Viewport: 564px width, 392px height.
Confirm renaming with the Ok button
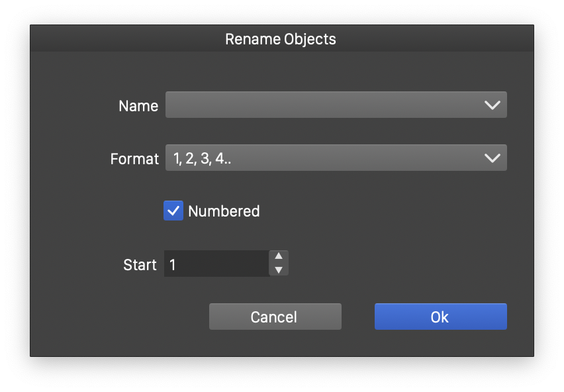[x=440, y=317]
